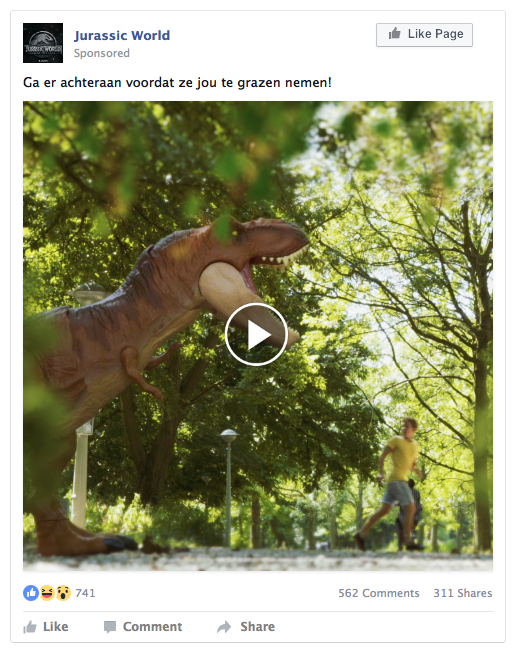
Task: Click the surprised Wow reaction emoji
Action: (63, 593)
